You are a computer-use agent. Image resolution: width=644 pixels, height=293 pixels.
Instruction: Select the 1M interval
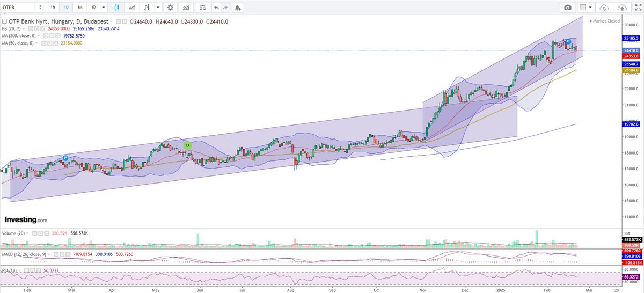(x=80, y=8)
